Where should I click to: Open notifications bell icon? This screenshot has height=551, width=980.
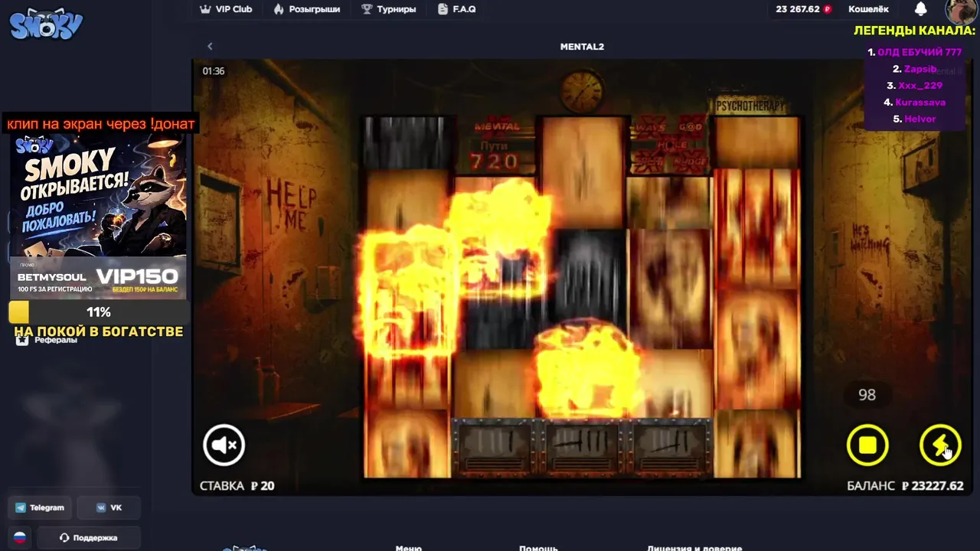point(921,9)
